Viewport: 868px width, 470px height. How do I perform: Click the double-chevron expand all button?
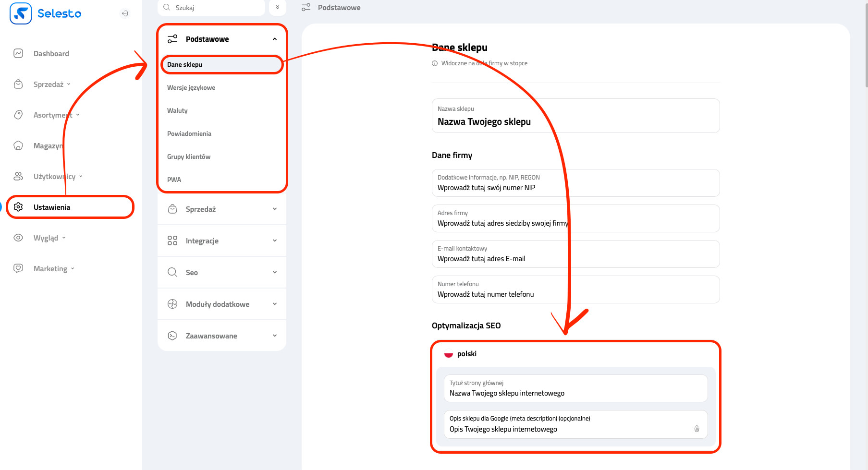point(278,7)
